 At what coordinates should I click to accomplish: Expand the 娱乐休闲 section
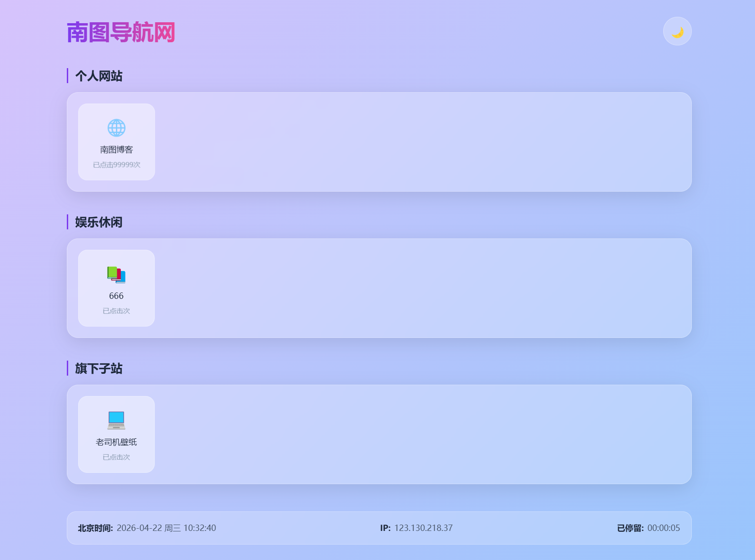click(x=98, y=223)
